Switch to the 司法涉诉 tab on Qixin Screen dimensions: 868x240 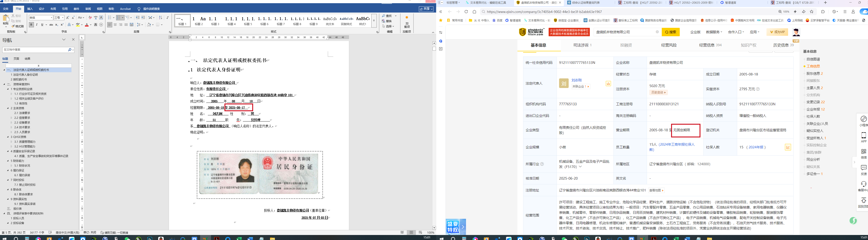[x=582, y=45]
